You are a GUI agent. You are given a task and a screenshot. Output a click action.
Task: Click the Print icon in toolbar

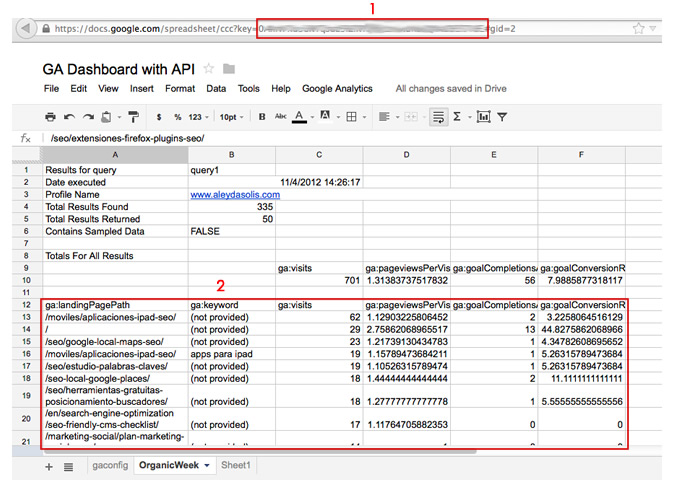point(50,117)
